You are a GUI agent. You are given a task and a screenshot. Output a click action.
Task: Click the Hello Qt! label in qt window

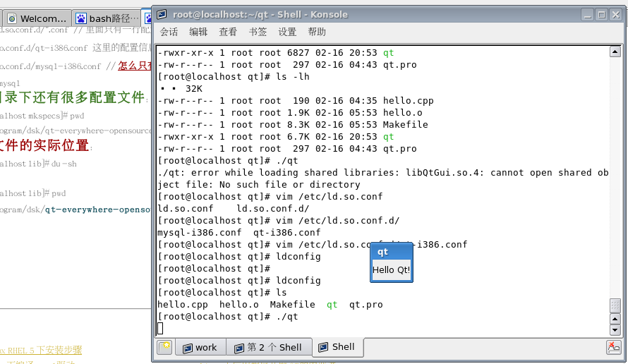[x=392, y=270]
